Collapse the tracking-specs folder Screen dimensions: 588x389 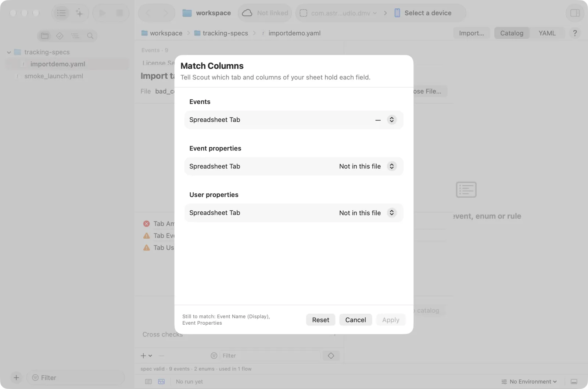(x=9, y=52)
